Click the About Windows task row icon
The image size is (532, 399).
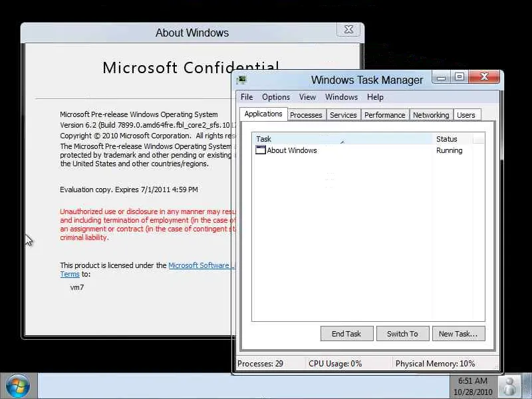(x=260, y=150)
